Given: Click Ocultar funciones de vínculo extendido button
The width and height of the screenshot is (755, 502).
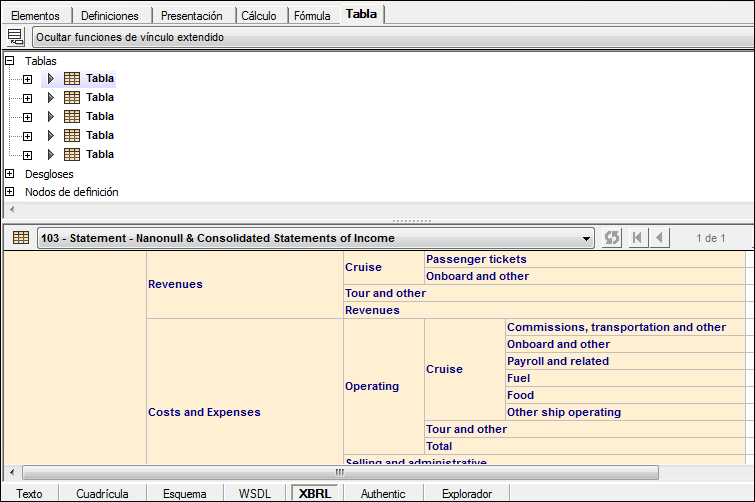Looking at the screenshot, I should 130,37.
